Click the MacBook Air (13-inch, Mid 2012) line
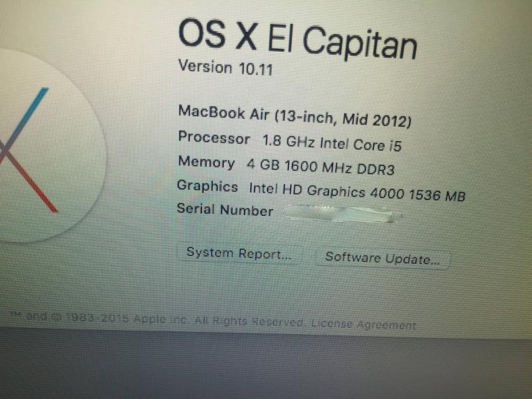Viewport: 532px width, 399px height. click(295, 116)
